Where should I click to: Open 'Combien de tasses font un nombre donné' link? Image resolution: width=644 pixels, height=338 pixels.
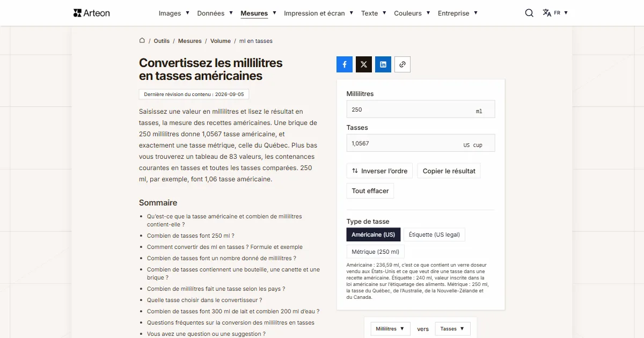(222, 258)
